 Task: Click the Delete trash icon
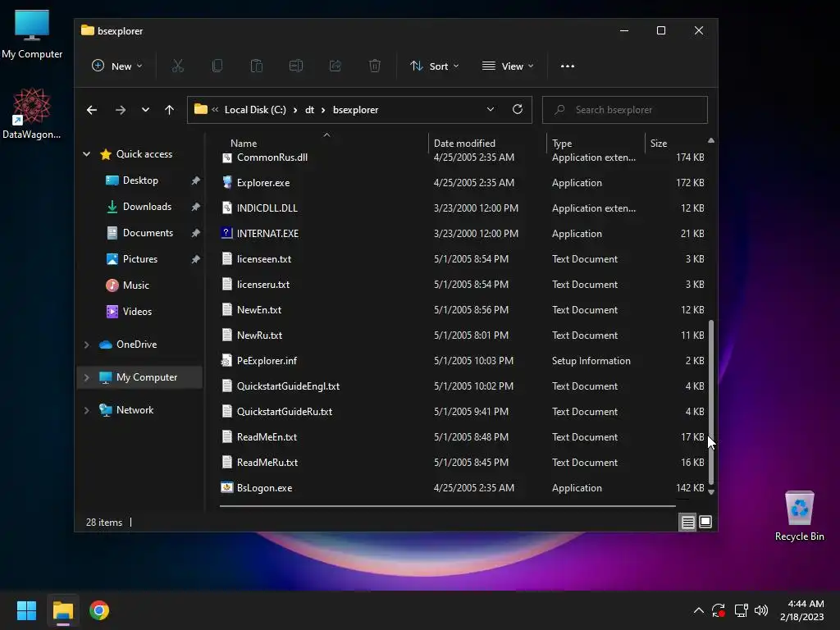(x=374, y=66)
